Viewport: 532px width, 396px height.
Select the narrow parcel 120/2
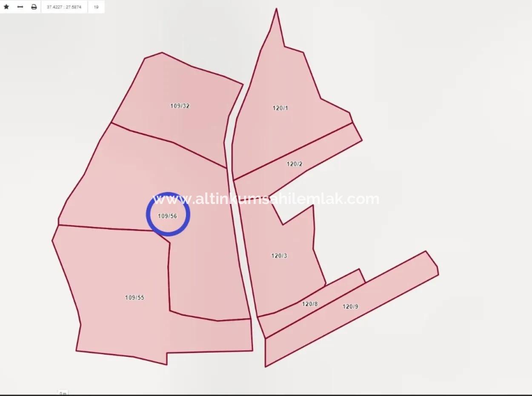coord(295,163)
